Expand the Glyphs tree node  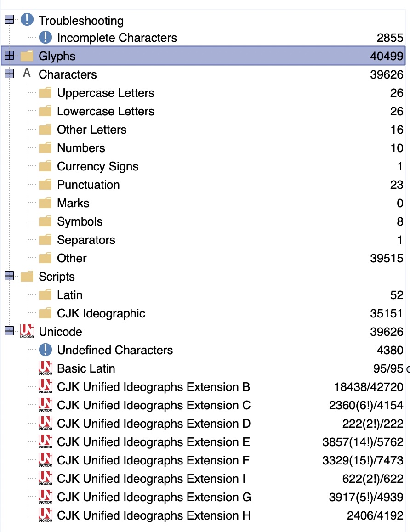pyautogui.click(x=9, y=56)
